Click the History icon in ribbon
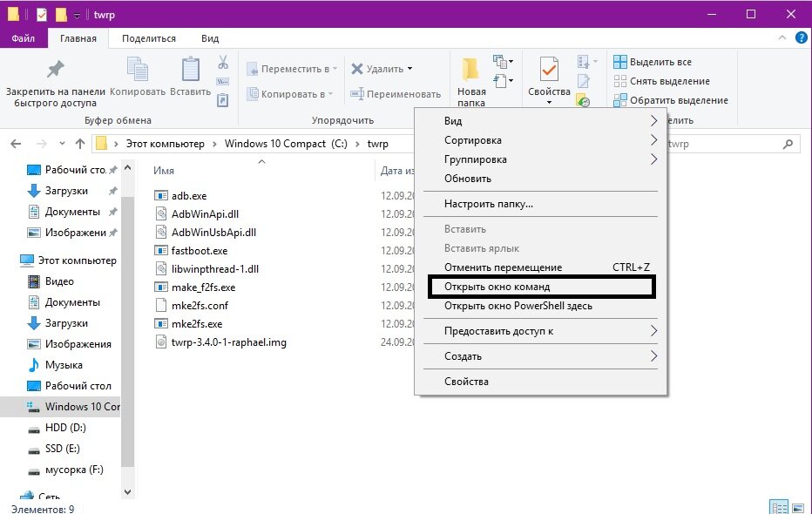This screenshot has height=514, width=812. tap(583, 100)
